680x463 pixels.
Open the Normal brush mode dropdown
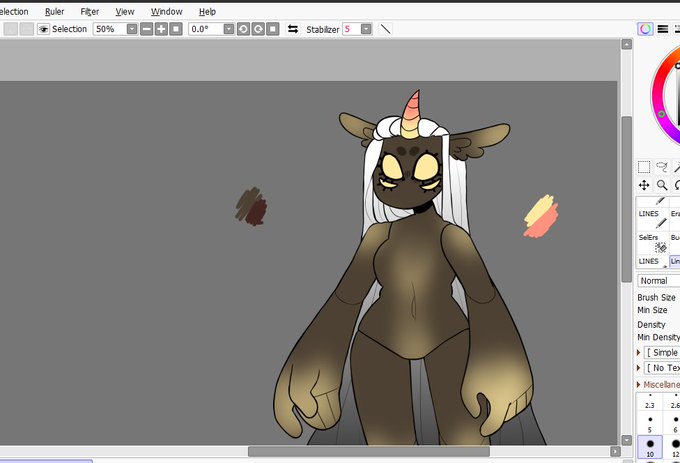pyautogui.click(x=658, y=281)
